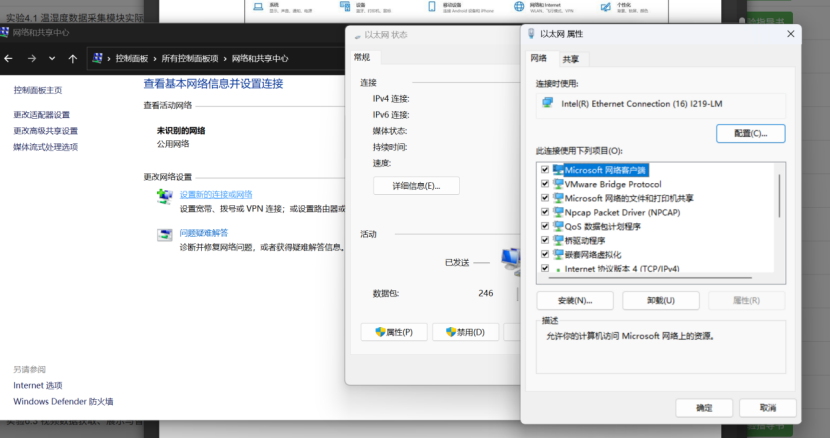The width and height of the screenshot is (830, 438).
Task: Click Network and Sharing Center title icon
Action: (5, 32)
